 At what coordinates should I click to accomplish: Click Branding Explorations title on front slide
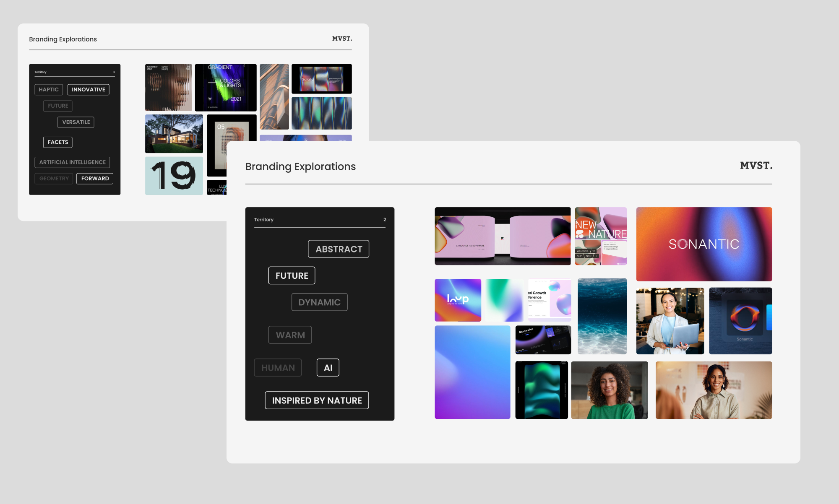[300, 166]
